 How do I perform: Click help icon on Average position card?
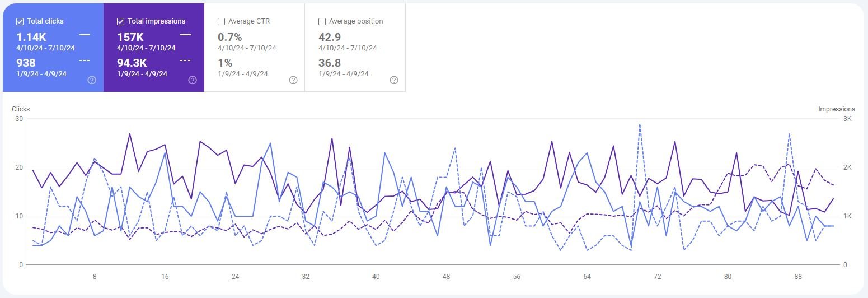[394, 80]
